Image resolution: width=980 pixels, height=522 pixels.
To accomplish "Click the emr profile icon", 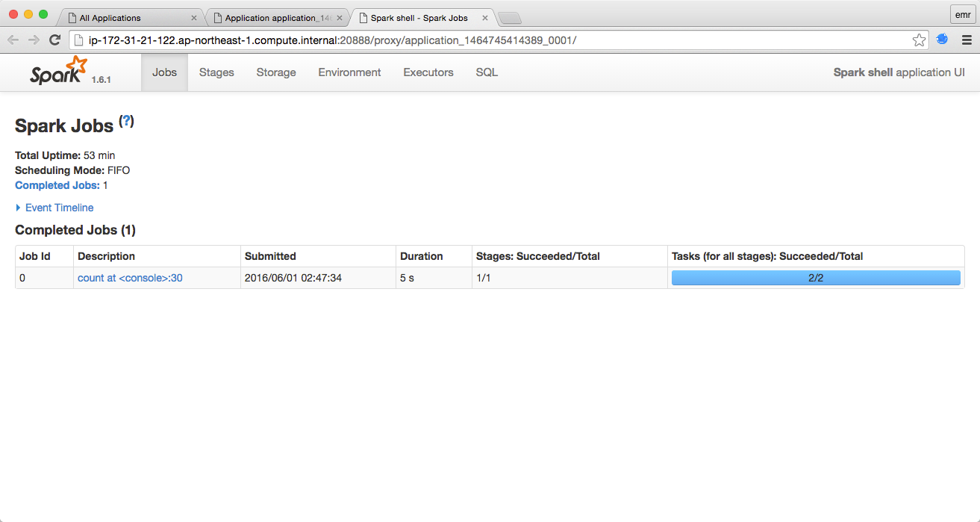I will (x=962, y=13).
